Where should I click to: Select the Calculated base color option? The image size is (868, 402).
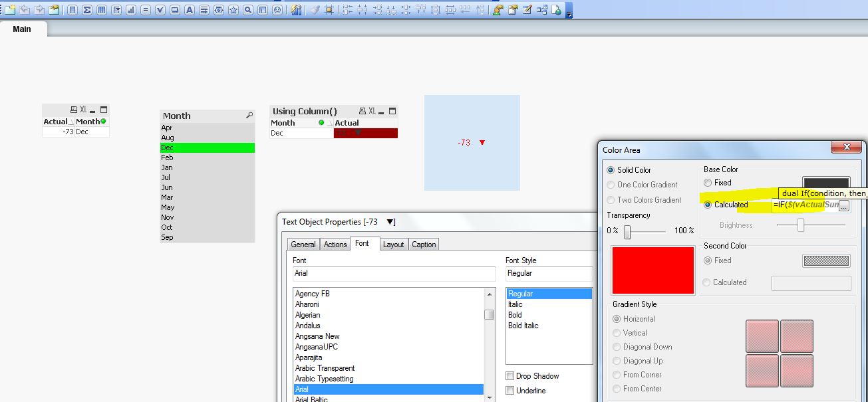pyautogui.click(x=708, y=205)
